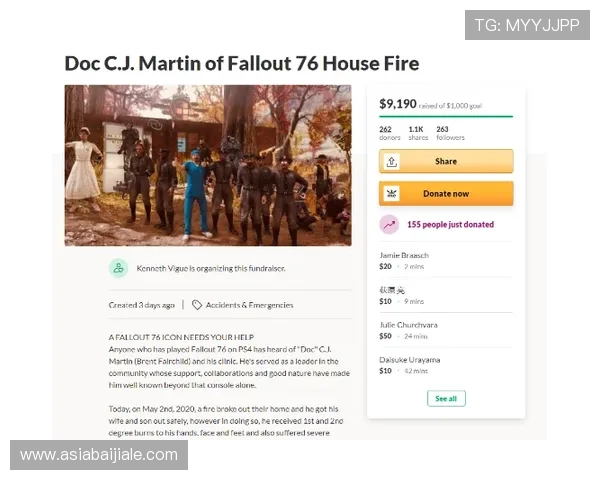Click the upload icon on Share button
Image resolution: width=600 pixels, height=480 pixels.
pyautogui.click(x=391, y=162)
